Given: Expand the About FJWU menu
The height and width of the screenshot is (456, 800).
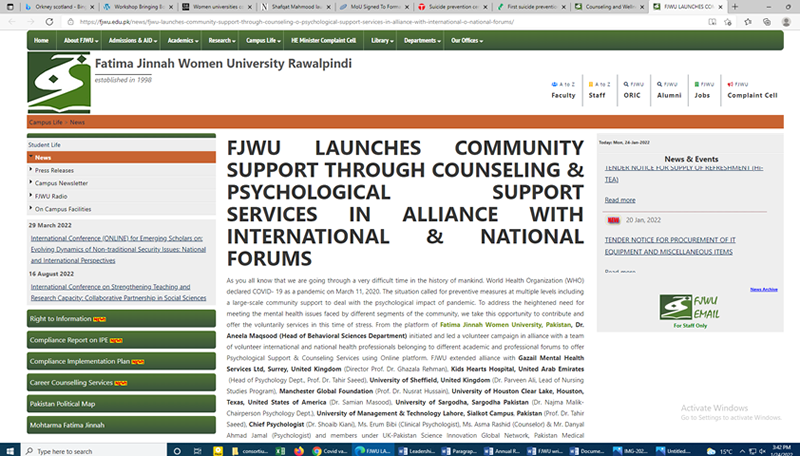Looking at the screenshot, I should [81, 40].
